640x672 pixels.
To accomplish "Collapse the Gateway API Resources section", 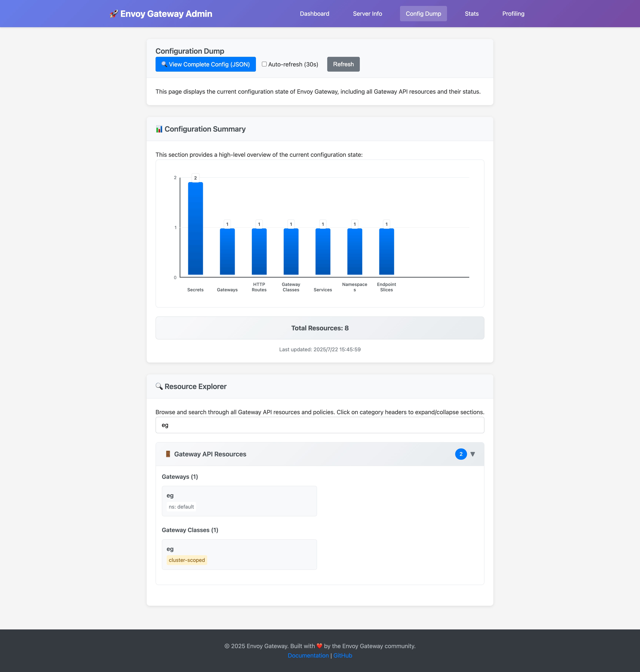I will [473, 454].
